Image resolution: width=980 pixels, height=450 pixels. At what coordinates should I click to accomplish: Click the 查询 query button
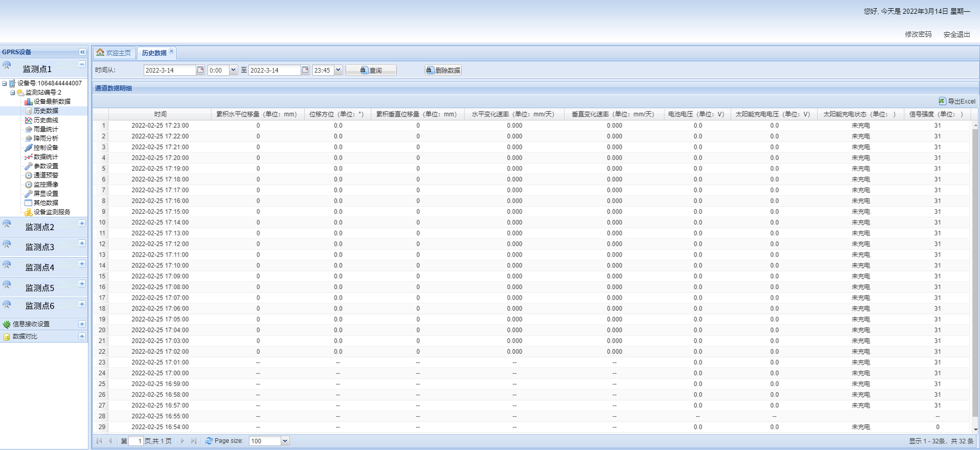[x=371, y=70]
